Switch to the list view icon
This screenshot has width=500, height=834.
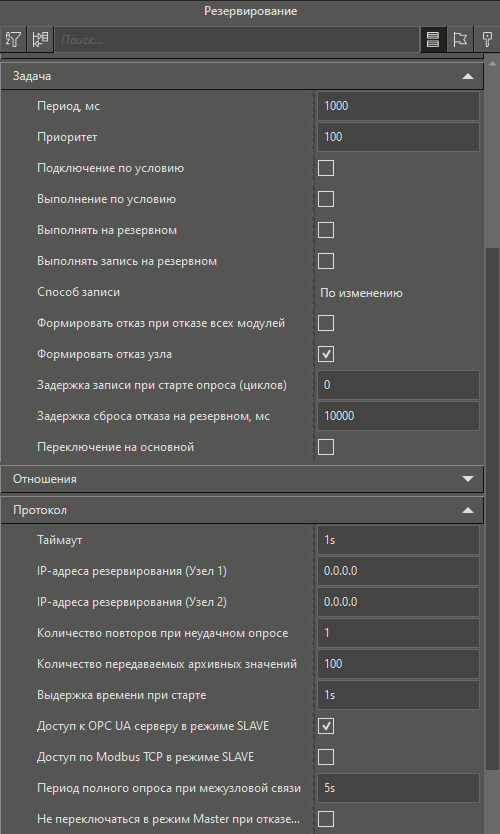pyautogui.click(x=433, y=39)
